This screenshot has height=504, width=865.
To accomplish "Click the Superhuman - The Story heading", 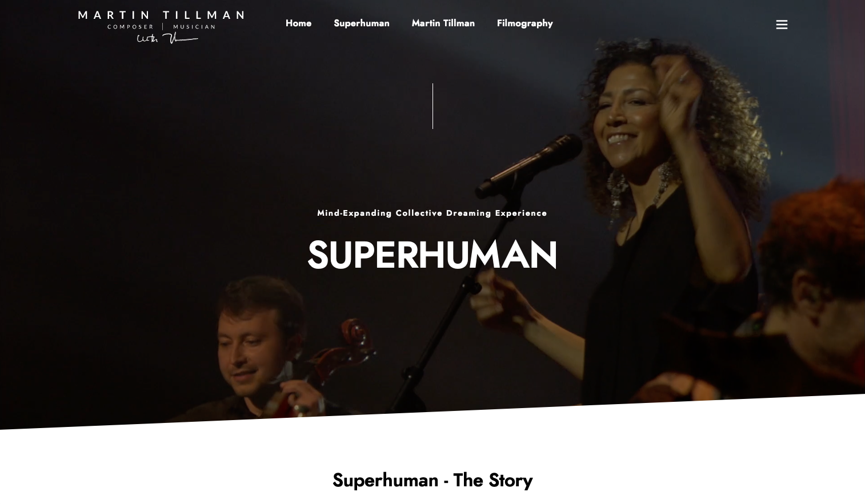I will (433, 480).
